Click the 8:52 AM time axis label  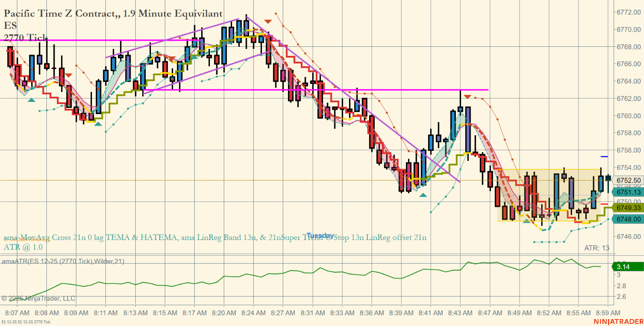pos(549,313)
